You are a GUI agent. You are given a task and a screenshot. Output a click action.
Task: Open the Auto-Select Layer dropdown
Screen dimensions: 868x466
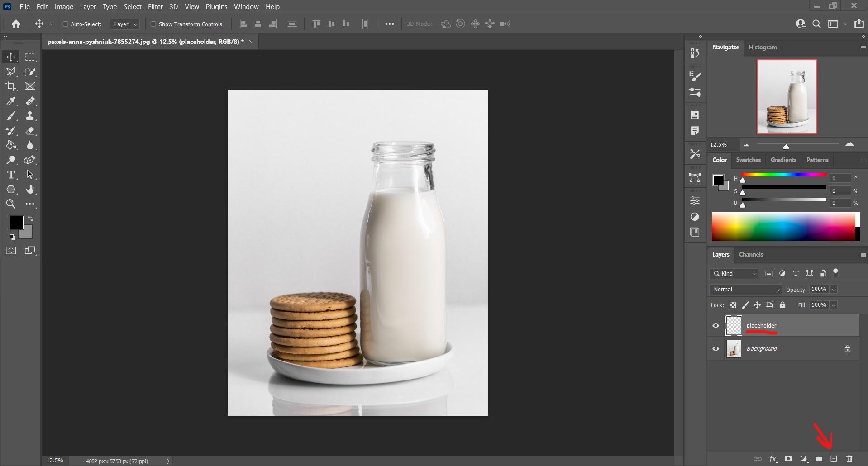[x=124, y=24]
